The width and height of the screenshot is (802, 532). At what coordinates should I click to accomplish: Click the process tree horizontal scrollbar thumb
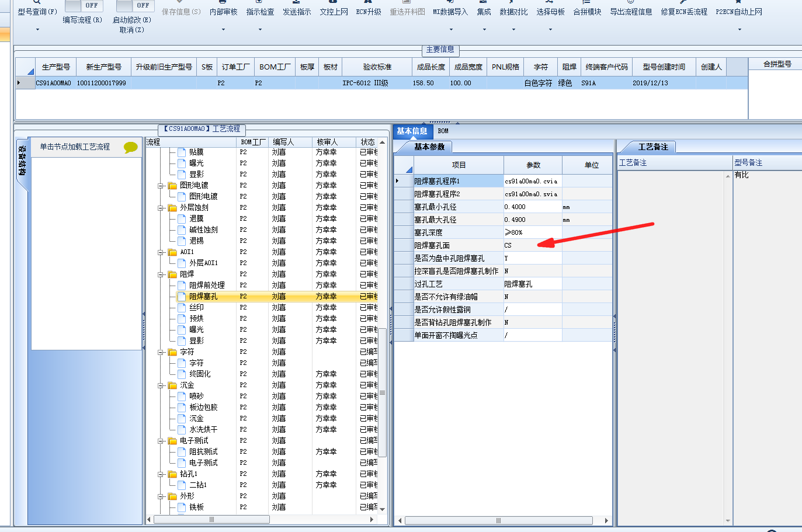point(211,519)
